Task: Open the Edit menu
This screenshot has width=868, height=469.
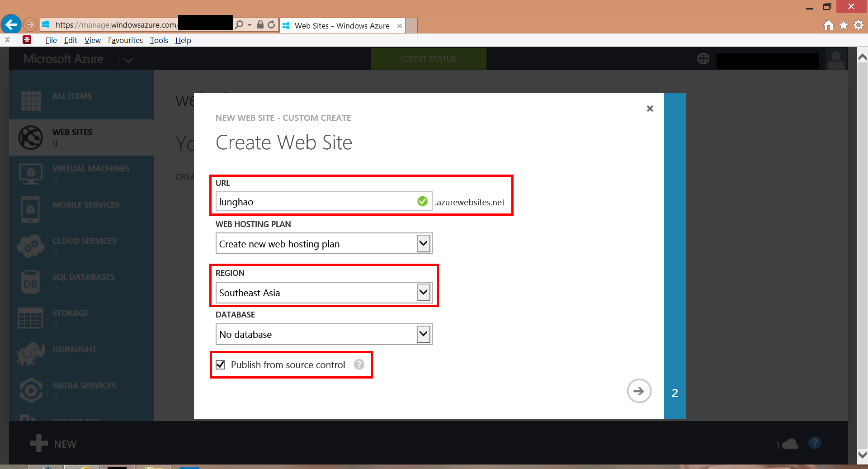Action: point(71,40)
